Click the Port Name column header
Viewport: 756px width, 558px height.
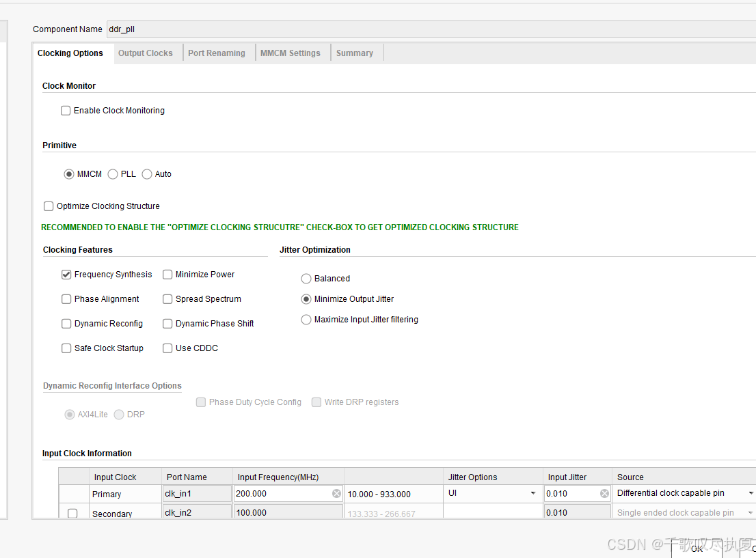coord(197,477)
